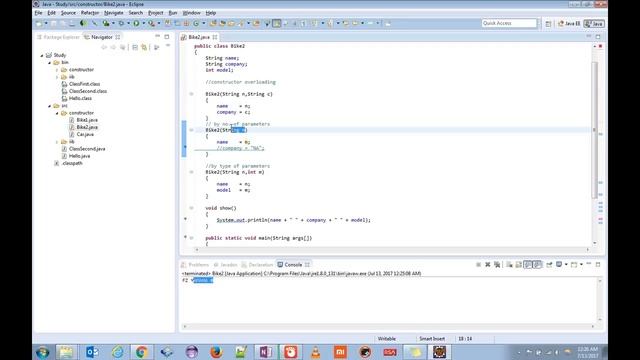
Task: Click the Console Remove Launch X icon
Action: coord(487,265)
